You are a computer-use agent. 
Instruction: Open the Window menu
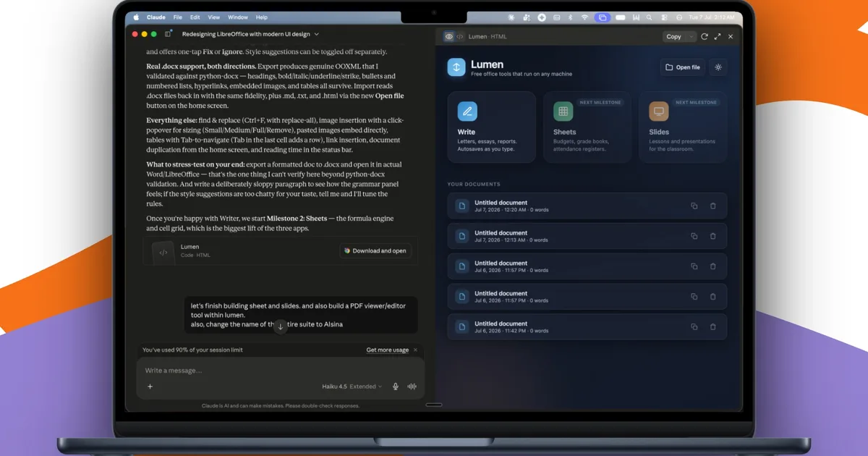pos(238,17)
